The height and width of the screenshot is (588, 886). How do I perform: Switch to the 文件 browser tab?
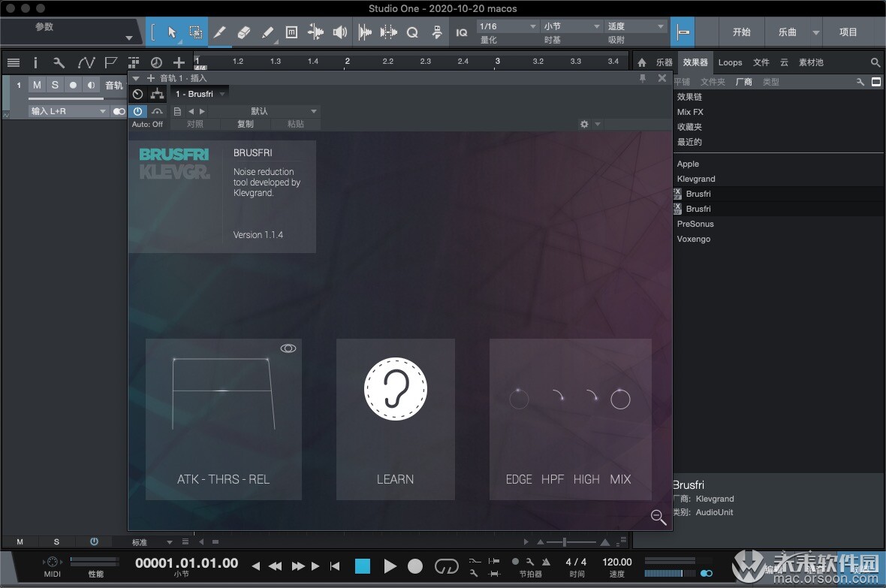pyautogui.click(x=761, y=63)
